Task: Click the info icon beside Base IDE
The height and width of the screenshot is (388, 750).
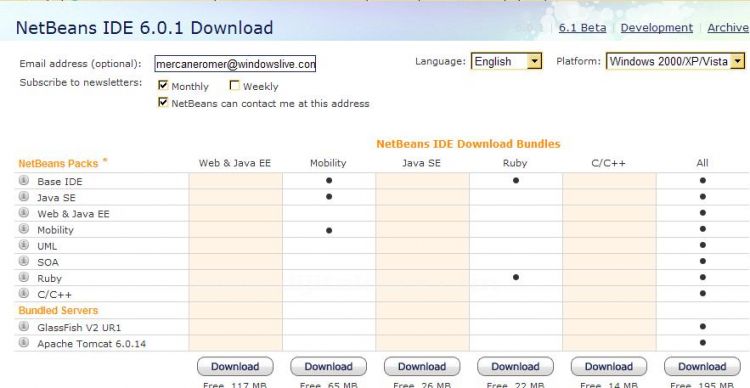Action: [x=23, y=180]
